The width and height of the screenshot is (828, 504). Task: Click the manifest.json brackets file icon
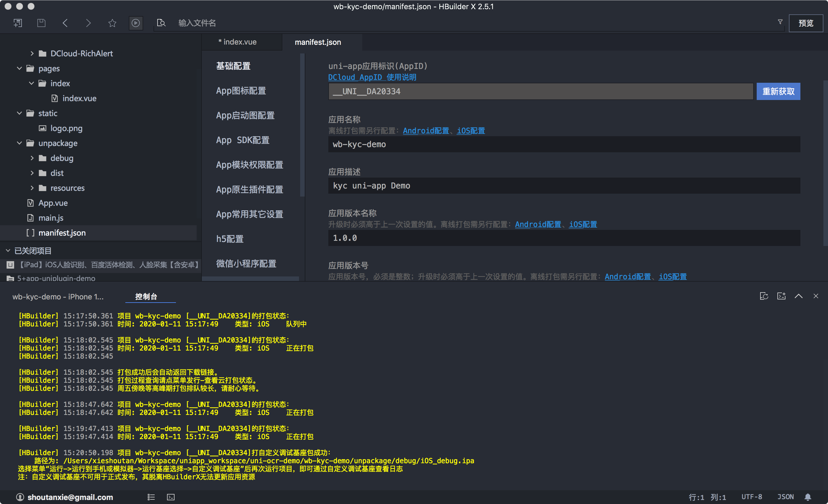coord(30,233)
